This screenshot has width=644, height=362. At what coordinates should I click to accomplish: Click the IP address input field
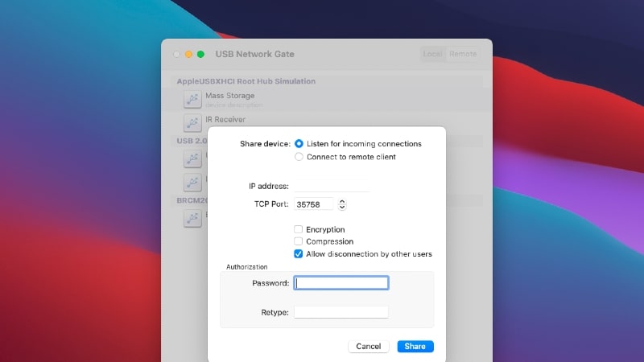[x=332, y=186]
